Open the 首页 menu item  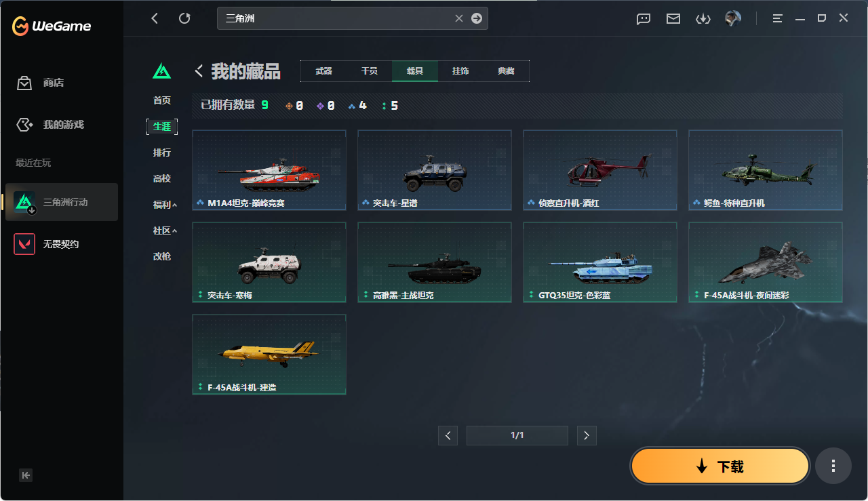click(x=162, y=100)
